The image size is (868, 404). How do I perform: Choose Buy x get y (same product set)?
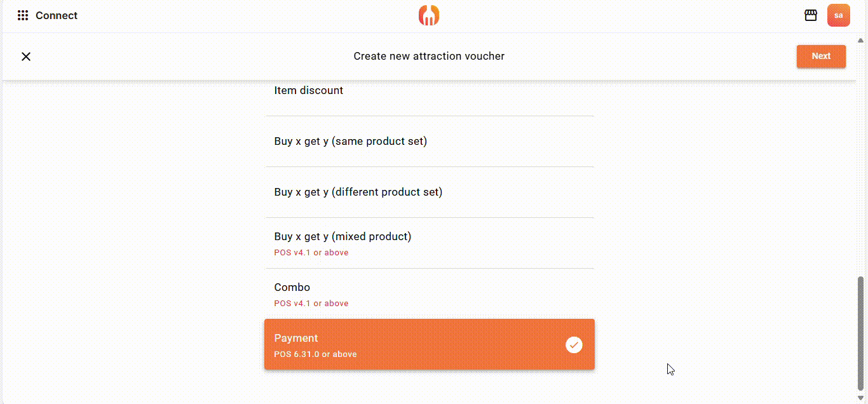[x=430, y=142]
